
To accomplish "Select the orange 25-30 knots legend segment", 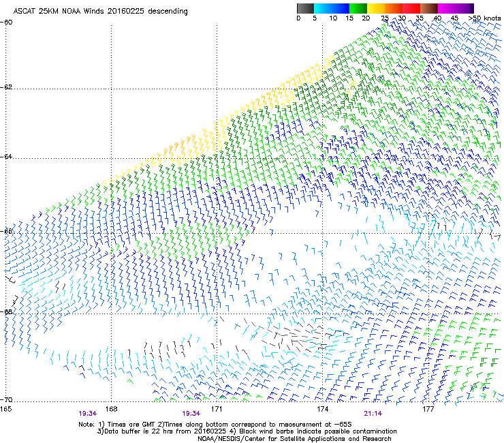I will [394, 8].
